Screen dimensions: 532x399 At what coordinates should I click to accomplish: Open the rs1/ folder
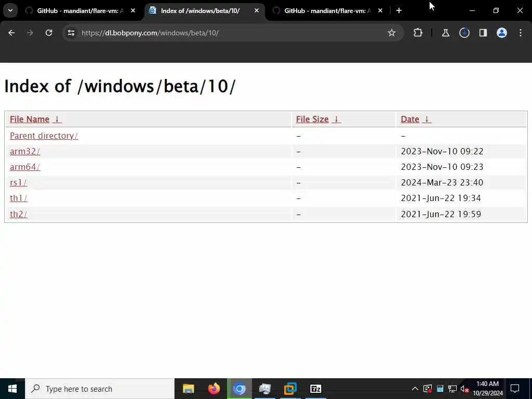[18, 182]
